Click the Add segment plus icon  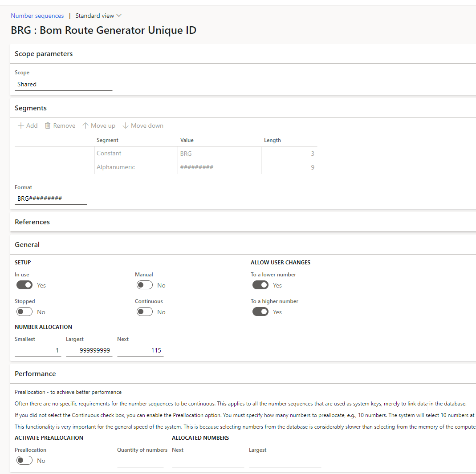[21, 126]
